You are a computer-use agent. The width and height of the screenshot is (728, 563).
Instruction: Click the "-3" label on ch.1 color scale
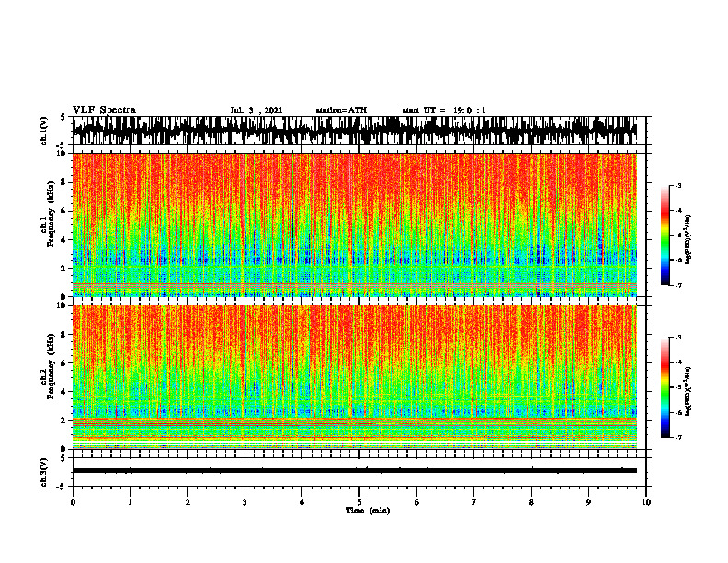click(677, 186)
